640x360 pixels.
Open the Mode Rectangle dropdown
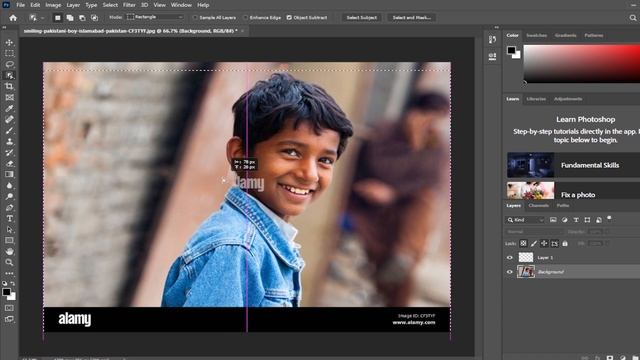click(155, 17)
